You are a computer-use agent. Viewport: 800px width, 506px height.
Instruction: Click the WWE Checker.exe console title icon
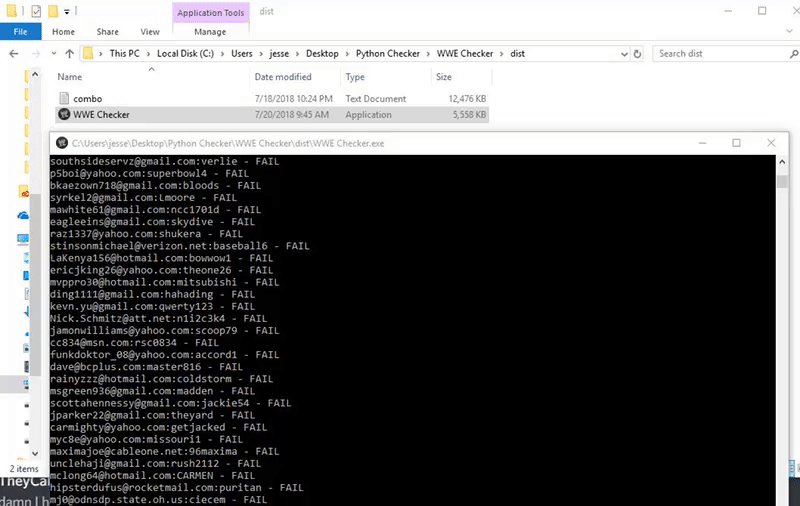pyautogui.click(x=62, y=143)
